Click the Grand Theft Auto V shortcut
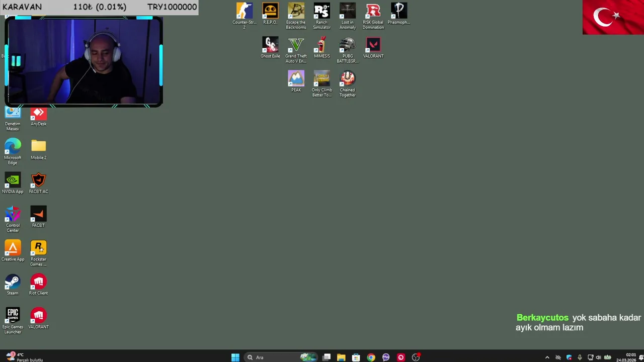Screen dimensions: 644x362 coord(296,50)
